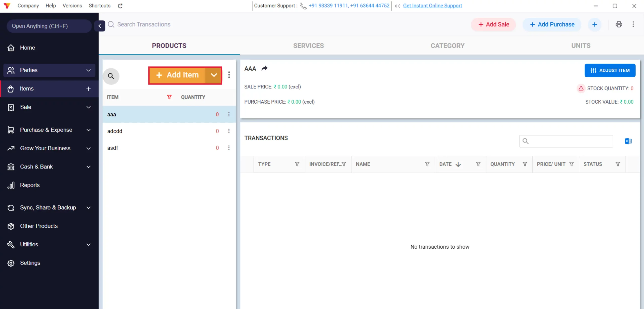Open options menu for item adcdd
644x309 pixels.
click(229, 131)
